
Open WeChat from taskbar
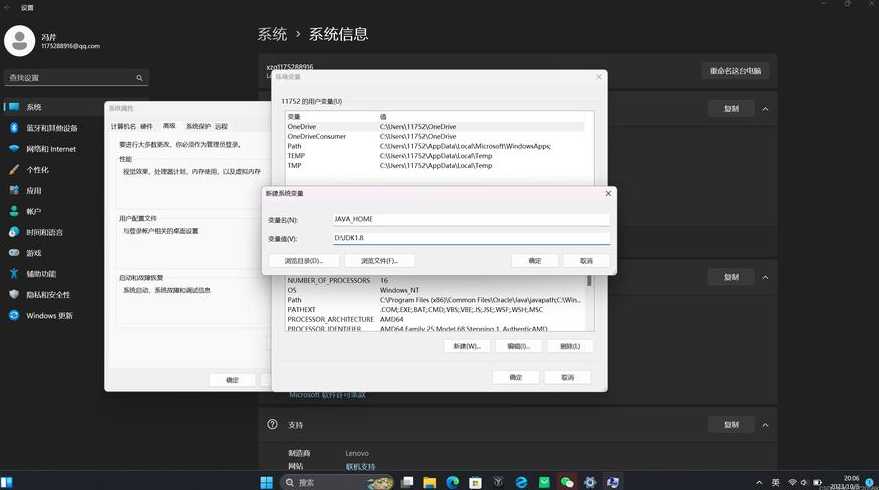(x=567, y=482)
